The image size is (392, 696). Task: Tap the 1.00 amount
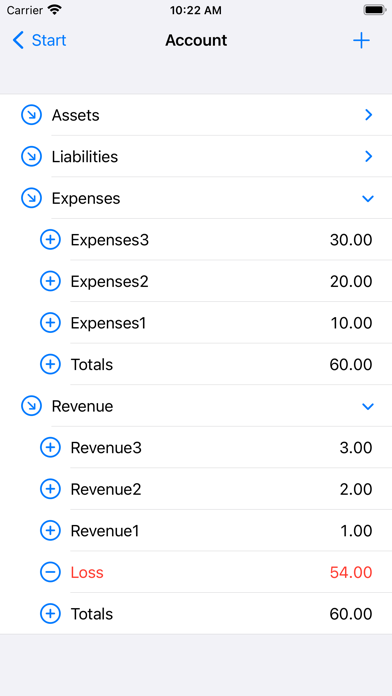click(356, 530)
